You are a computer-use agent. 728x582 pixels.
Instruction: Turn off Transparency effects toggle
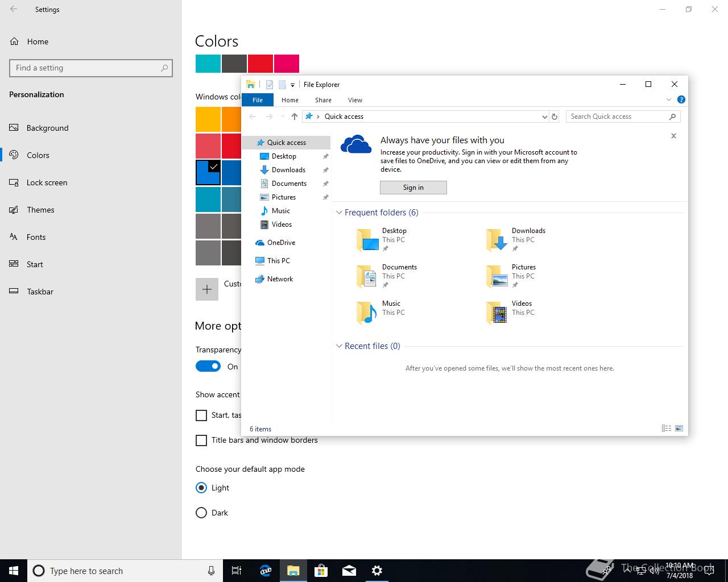coord(208,367)
